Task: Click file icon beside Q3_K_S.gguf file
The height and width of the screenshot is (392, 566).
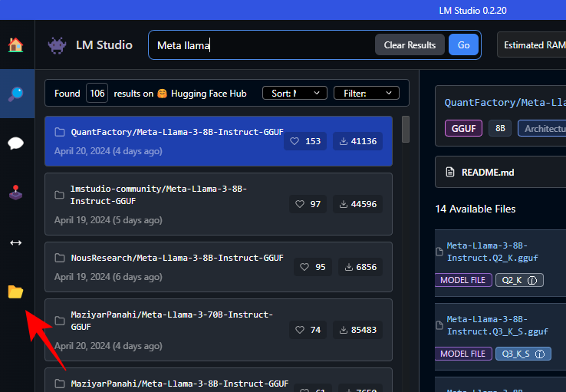Action: point(439,325)
